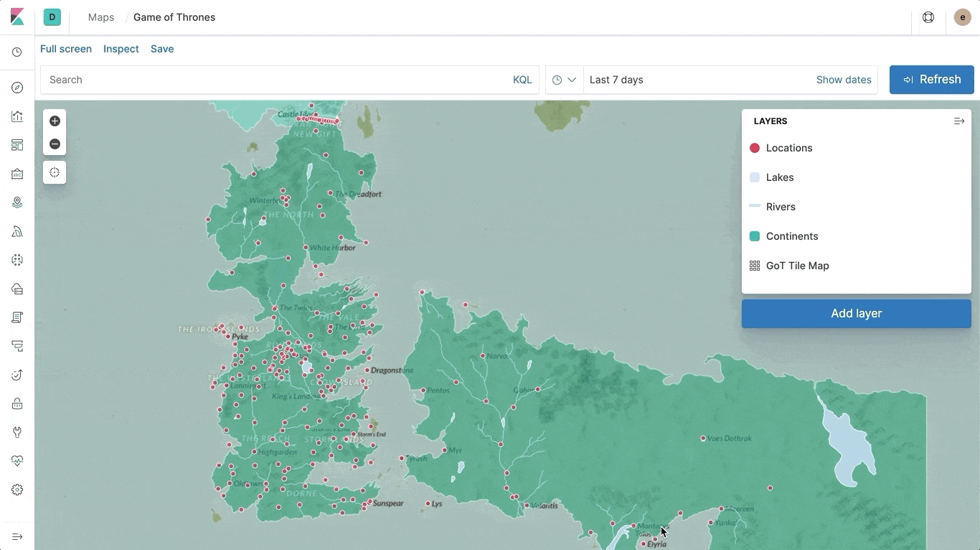Zoom in on the map
The width and height of the screenshot is (980, 550).
[x=55, y=121]
